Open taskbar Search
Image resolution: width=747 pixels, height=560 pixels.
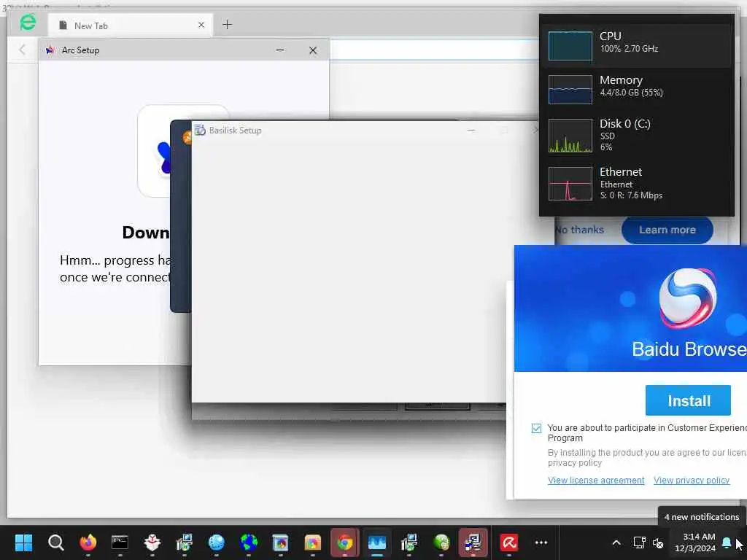tap(55, 542)
